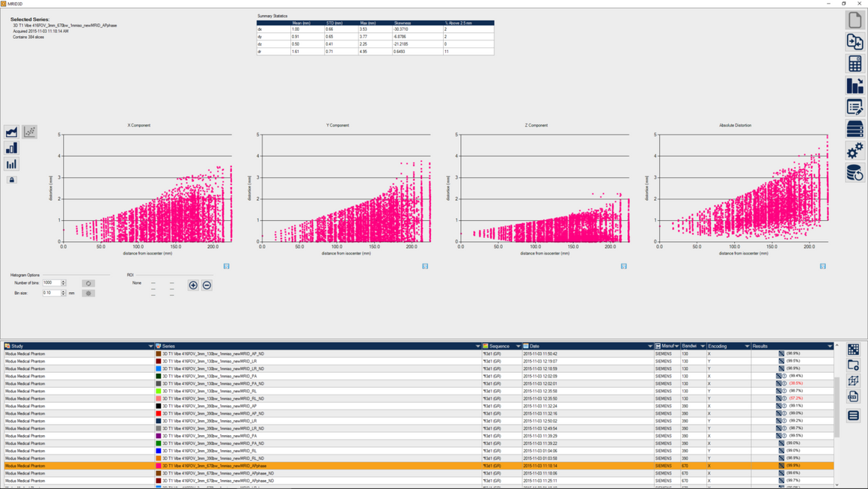Open the calculator icon in right sidebar
868x489 pixels.
click(855, 64)
